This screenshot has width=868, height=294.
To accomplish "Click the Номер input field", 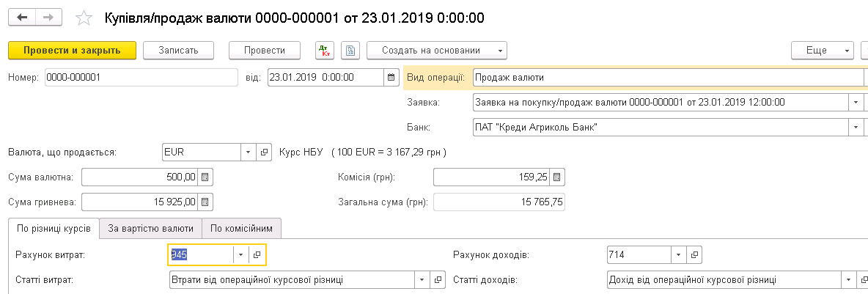I will pyautogui.click(x=141, y=78).
